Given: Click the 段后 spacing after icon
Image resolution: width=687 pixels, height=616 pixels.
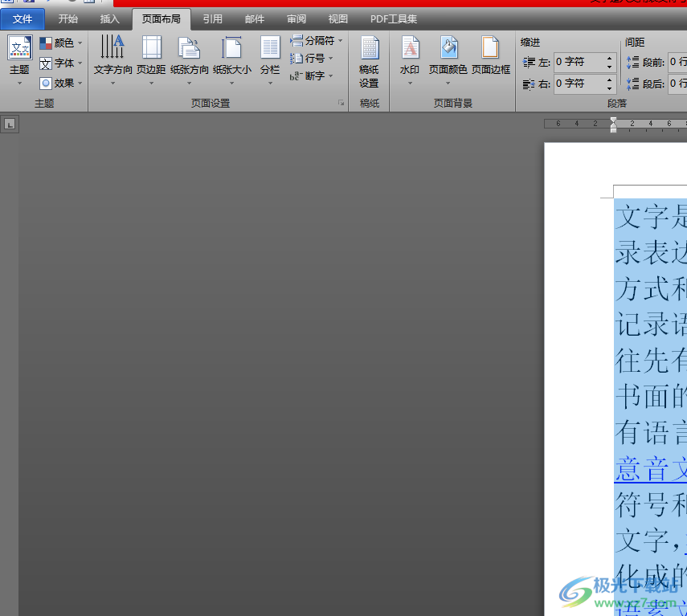Looking at the screenshot, I should 632,84.
